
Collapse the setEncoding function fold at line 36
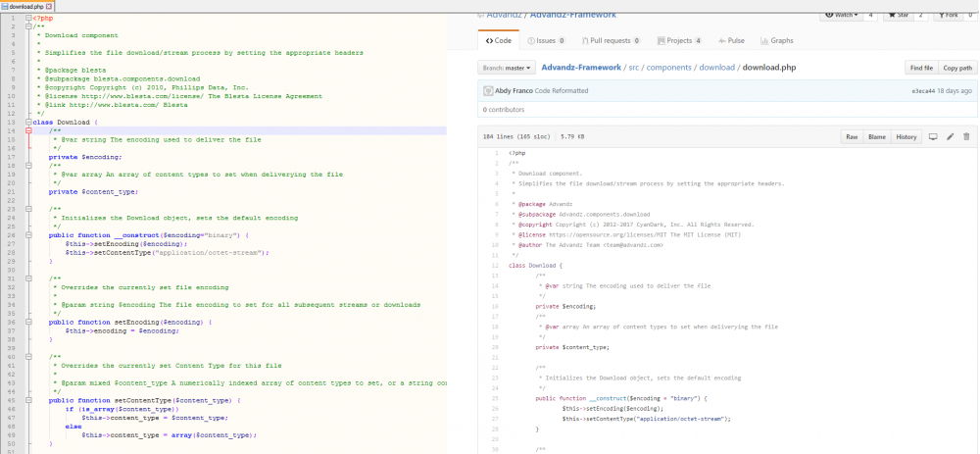28,322
